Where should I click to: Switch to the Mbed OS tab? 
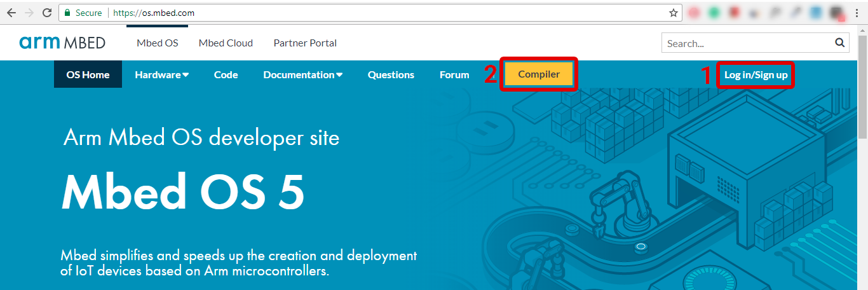click(x=157, y=43)
